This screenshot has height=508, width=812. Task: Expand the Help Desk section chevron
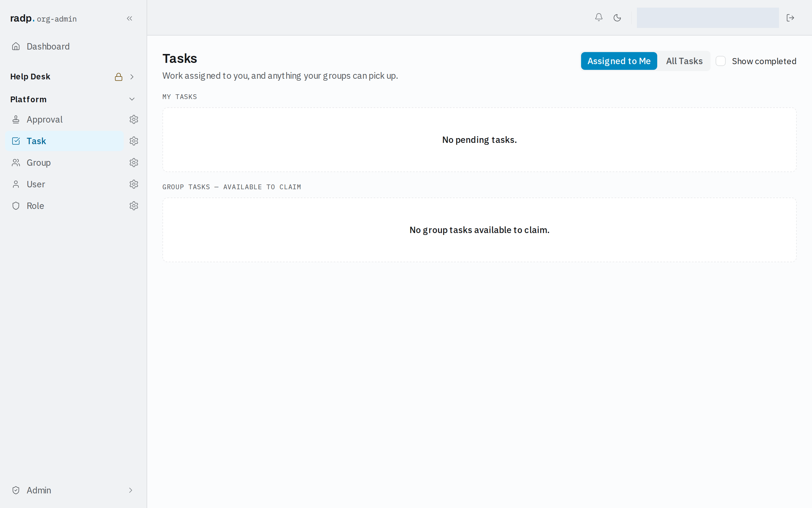click(x=132, y=77)
